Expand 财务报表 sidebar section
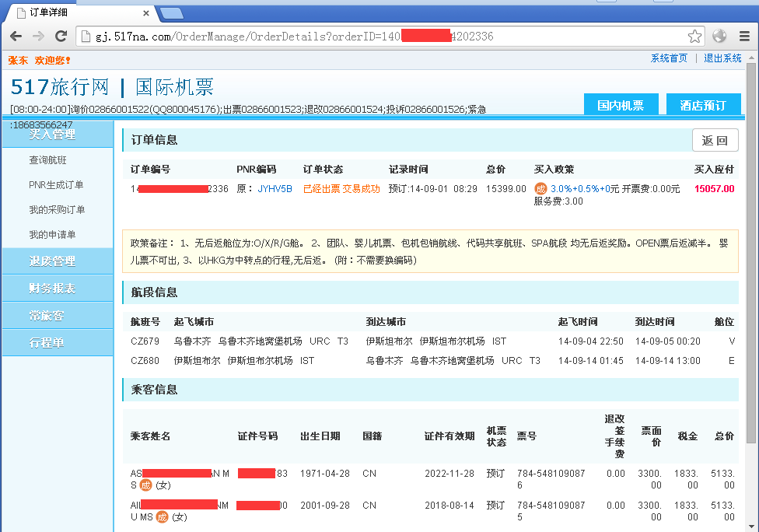 (x=58, y=289)
